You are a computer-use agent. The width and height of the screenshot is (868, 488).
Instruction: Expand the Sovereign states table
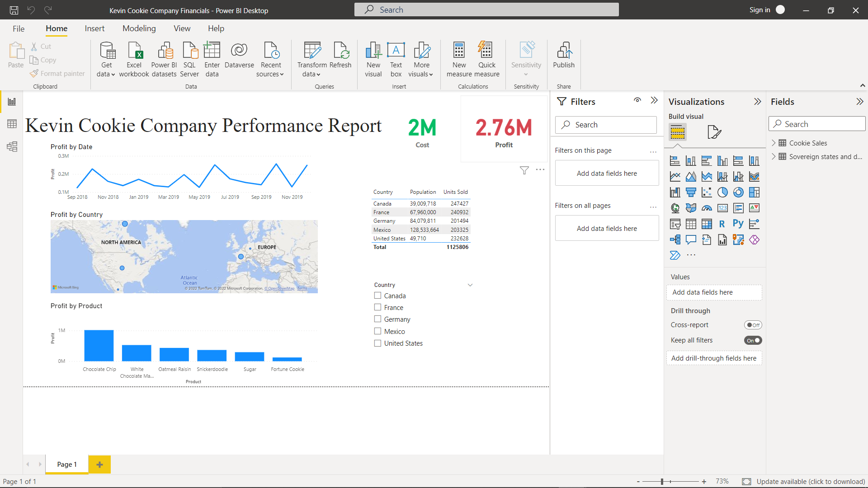click(x=774, y=156)
